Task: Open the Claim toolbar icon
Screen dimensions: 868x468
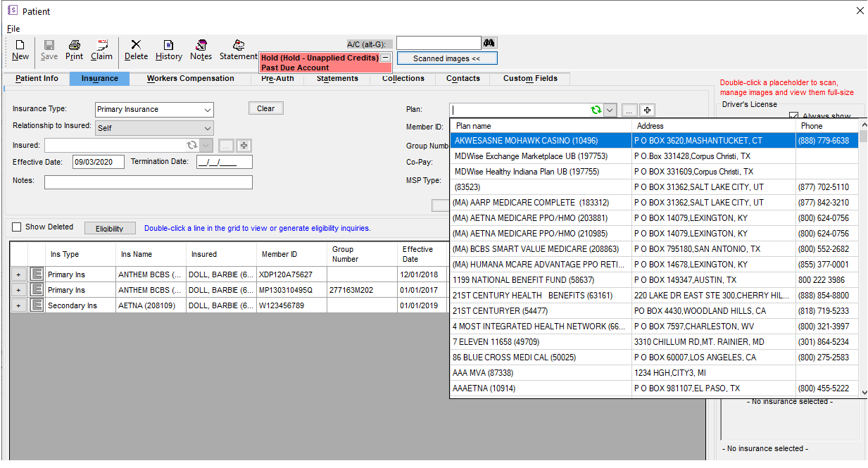Action: coord(102,50)
